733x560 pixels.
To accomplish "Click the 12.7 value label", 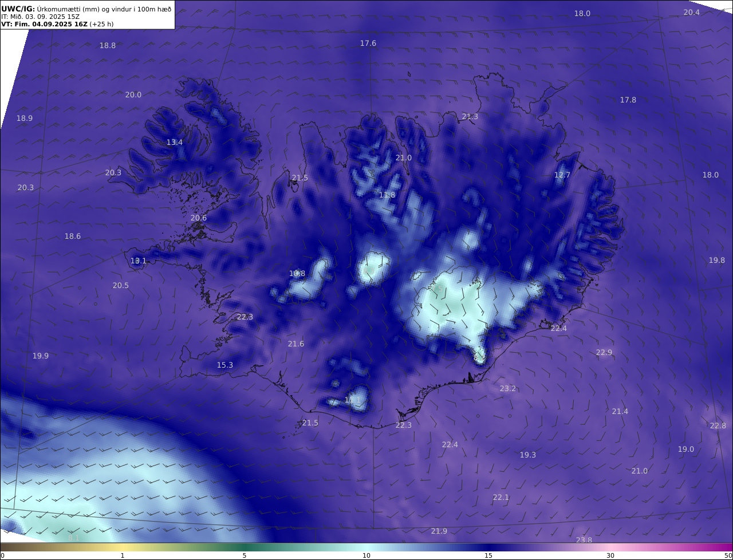I will [562, 175].
